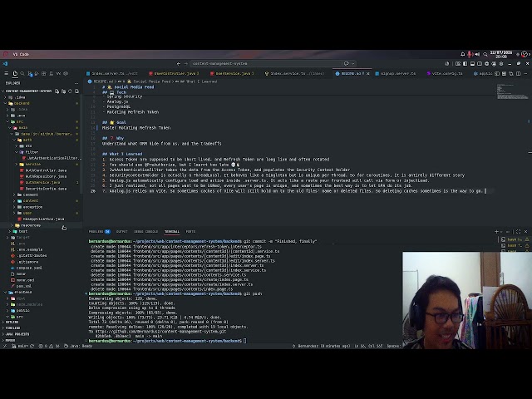Click the errors and warnings status counter
Screen dimensions: 532x399
[49, 346]
